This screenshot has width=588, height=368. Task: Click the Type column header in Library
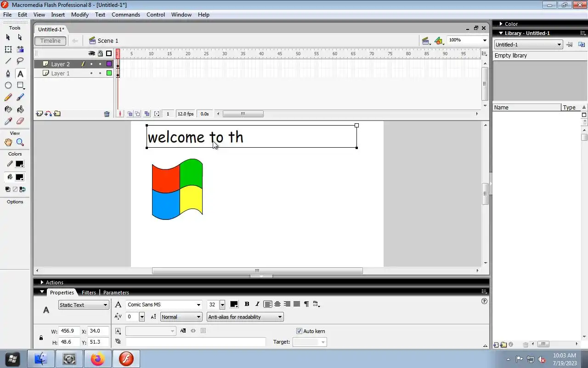click(571, 108)
